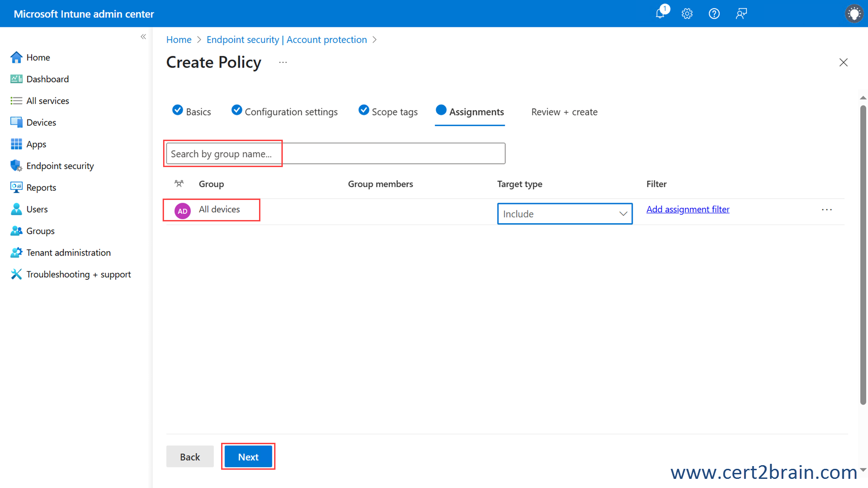Select the Assignments step tab
This screenshot has height=488, width=868.
coord(470,111)
